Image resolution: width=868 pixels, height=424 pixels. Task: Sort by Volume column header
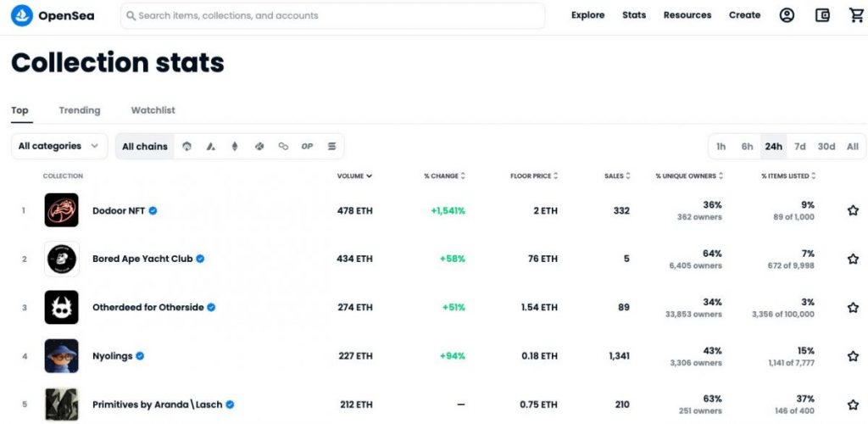coord(355,176)
